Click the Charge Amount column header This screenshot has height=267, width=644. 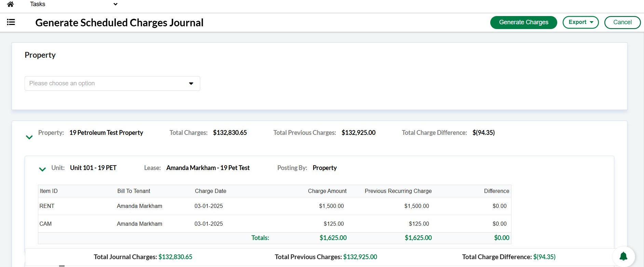tap(327, 191)
